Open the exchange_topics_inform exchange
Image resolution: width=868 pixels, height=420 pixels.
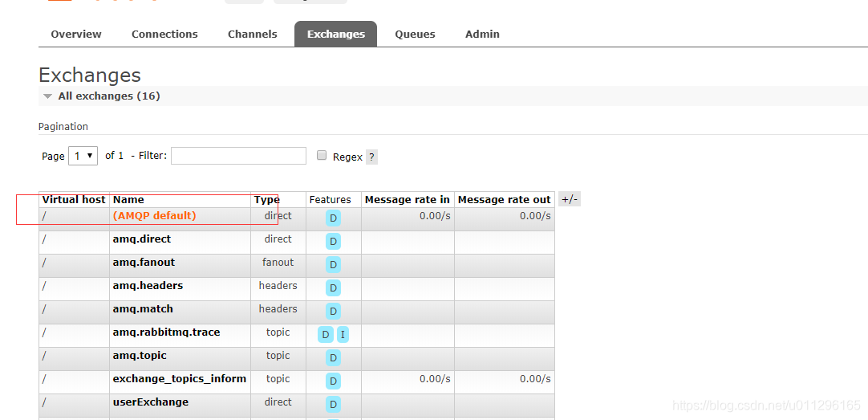[180, 378]
